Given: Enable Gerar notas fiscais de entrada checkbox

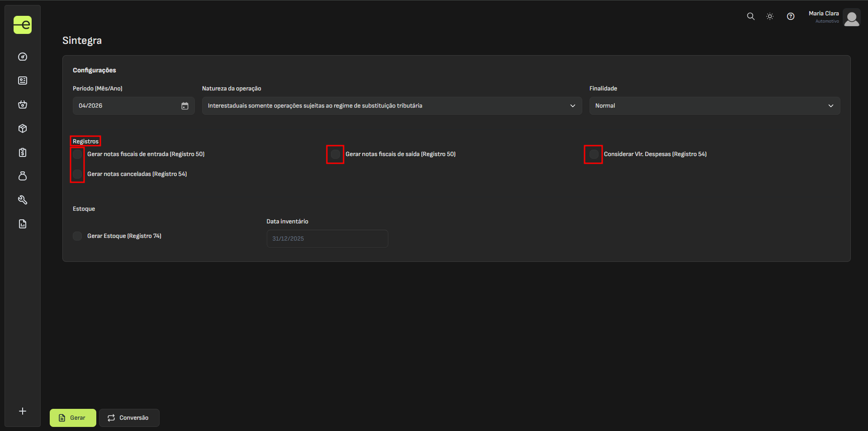Looking at the screenshot, I should 77,154.
